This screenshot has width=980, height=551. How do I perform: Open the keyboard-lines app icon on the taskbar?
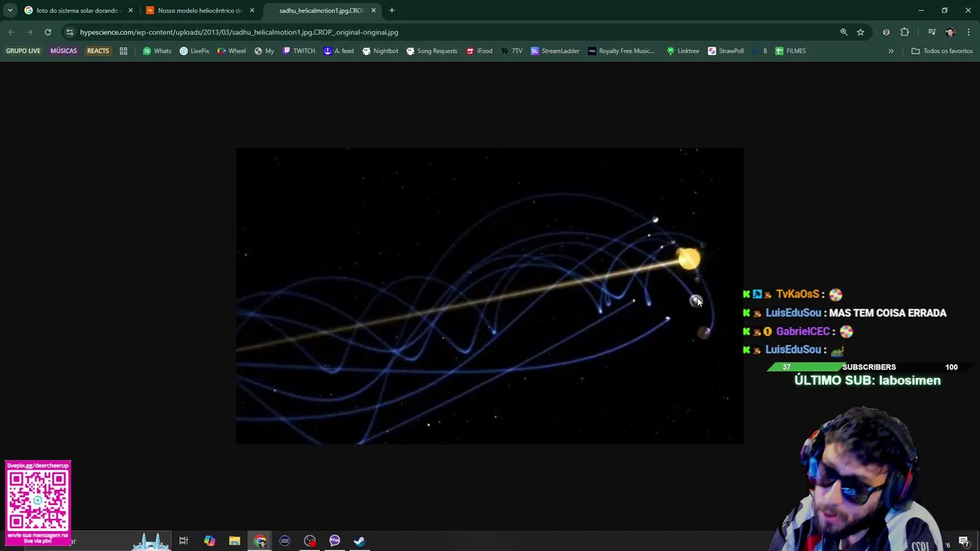click(285, 541)
